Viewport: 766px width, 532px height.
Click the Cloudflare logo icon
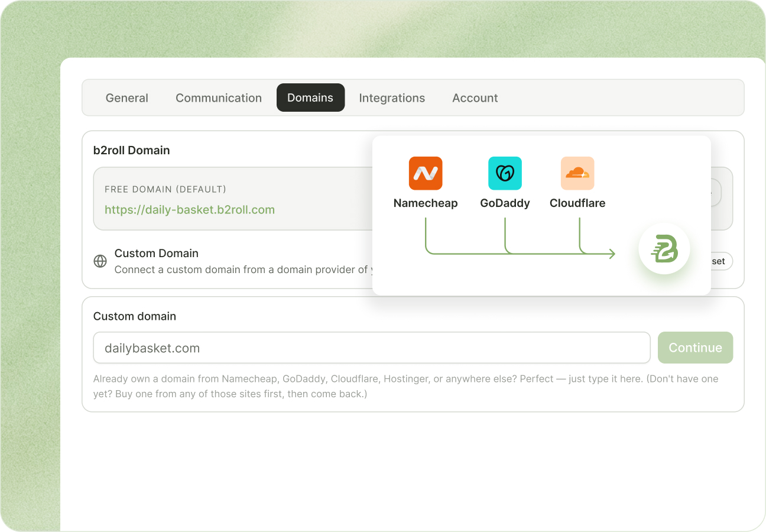point(577,173)
